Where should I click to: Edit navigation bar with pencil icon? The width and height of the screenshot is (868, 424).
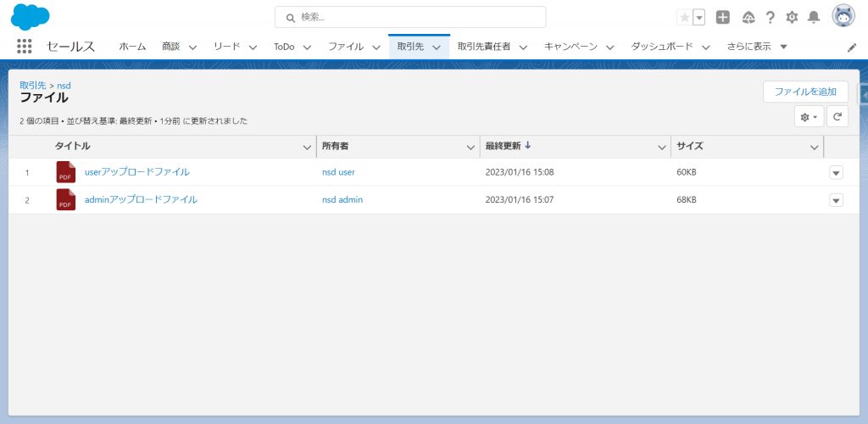point(852,47)
